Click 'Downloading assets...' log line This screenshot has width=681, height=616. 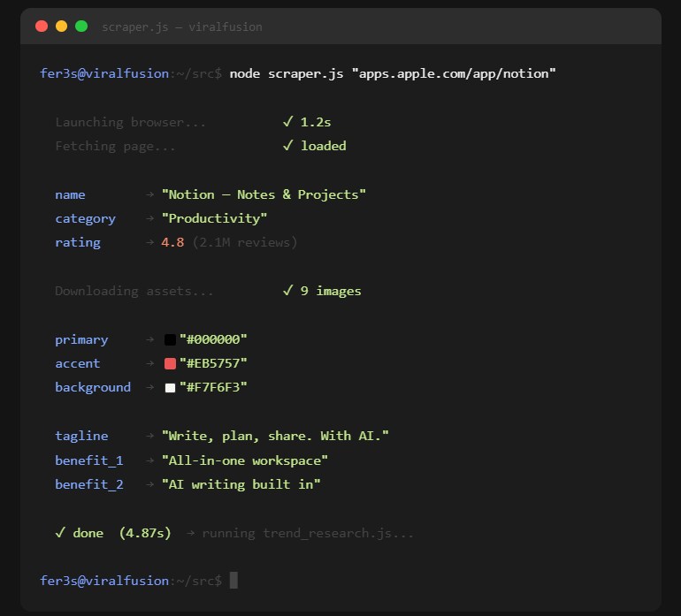[134, 292]
